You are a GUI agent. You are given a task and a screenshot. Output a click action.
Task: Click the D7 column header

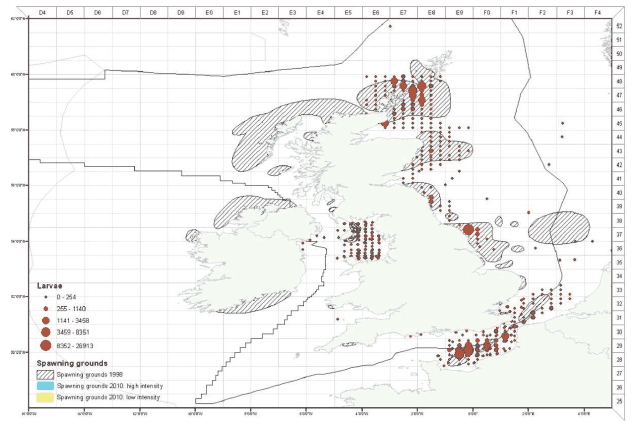pyautogui.click(x=125, y=13)
